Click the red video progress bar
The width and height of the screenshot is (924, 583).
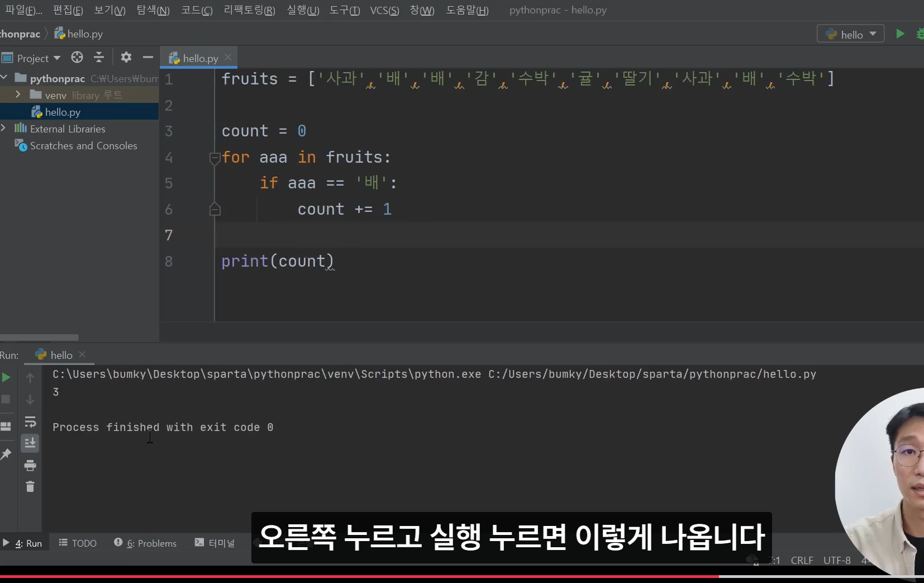tap(359, 576)
